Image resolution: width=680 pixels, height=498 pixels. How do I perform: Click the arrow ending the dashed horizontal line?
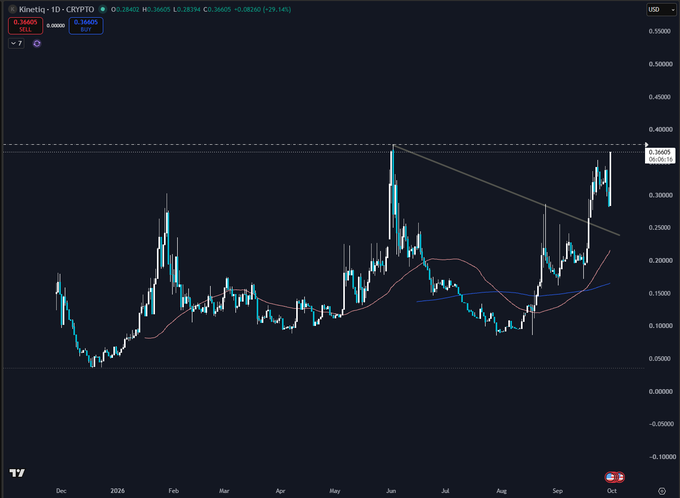tap(646, 144)
